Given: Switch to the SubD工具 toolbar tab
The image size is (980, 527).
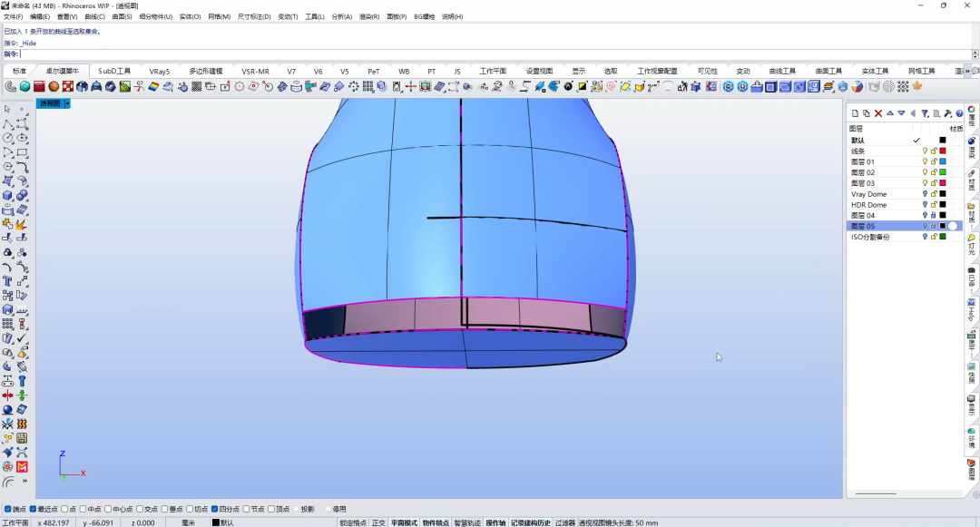Looking at the screenshot, I should (x=114, y=71).
